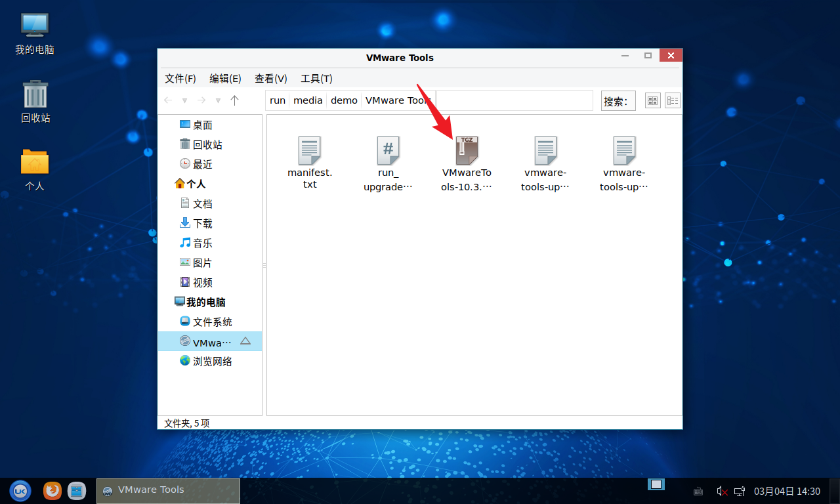Select the manifest.txt file icon
The width and height of the screenshot is (840, 504).
(x=309, y=151)
